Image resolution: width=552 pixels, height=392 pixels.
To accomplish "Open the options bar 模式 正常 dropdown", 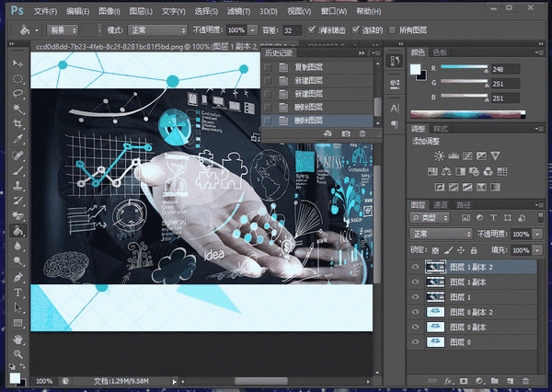I will point(157,30).
